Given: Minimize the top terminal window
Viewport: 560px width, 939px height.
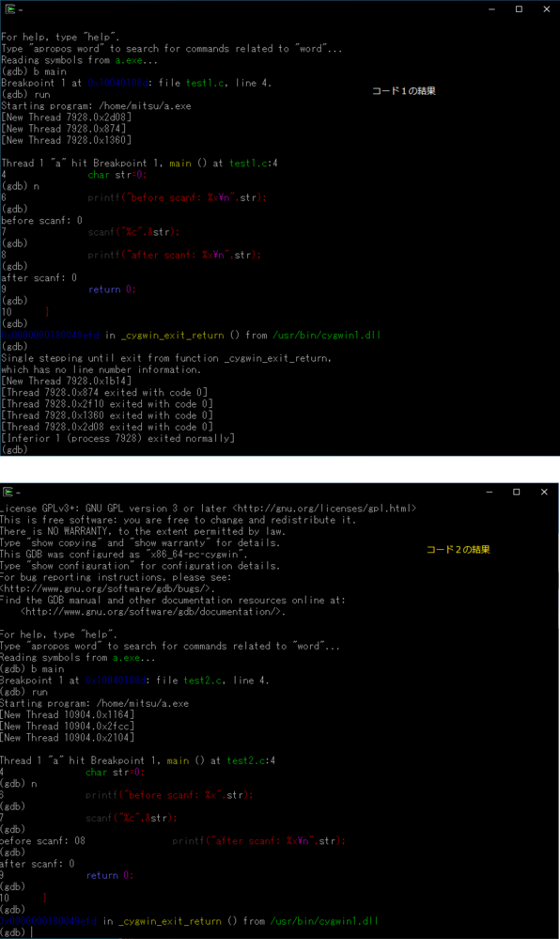Looking at the screenshot, I should (491, 9).
